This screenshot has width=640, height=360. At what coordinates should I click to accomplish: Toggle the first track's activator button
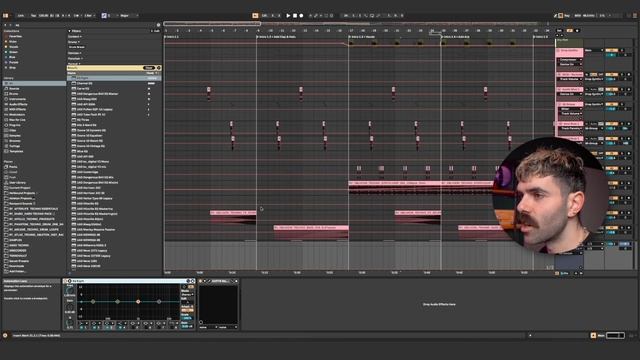[x=611, y=50]
